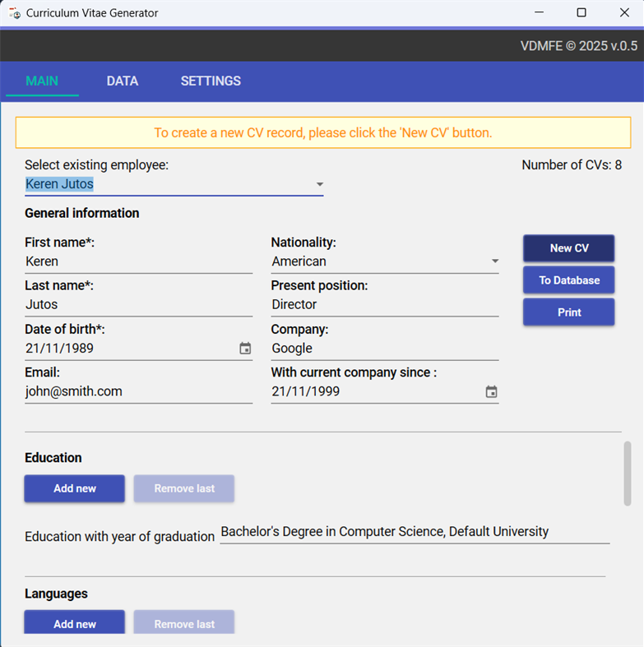Expand the Select existing employee dropdown
The image size is (644, 647).
pyautogui.click(x=319, y=184)
